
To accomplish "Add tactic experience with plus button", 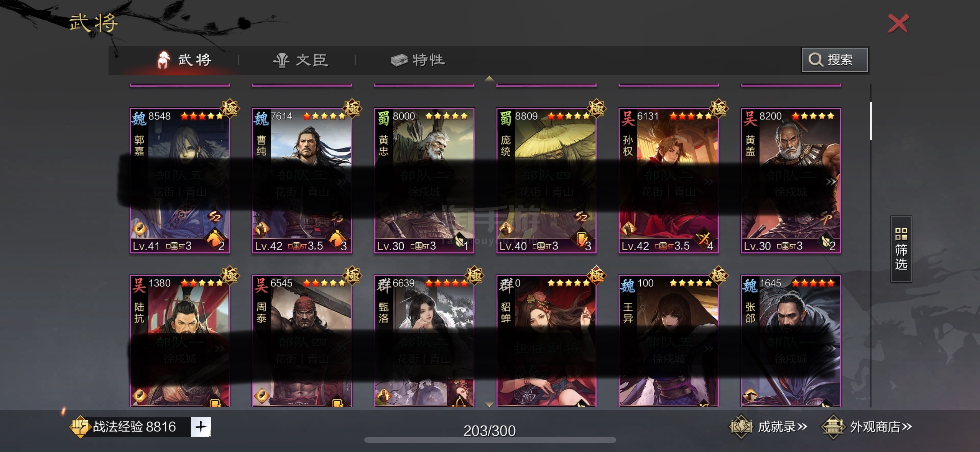I will click(201, 427).
